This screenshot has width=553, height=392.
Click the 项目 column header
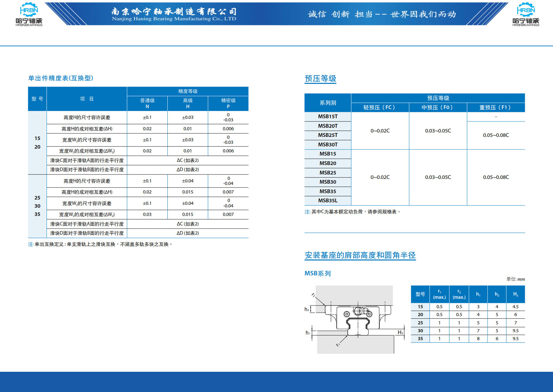click(x=87, y=99)
